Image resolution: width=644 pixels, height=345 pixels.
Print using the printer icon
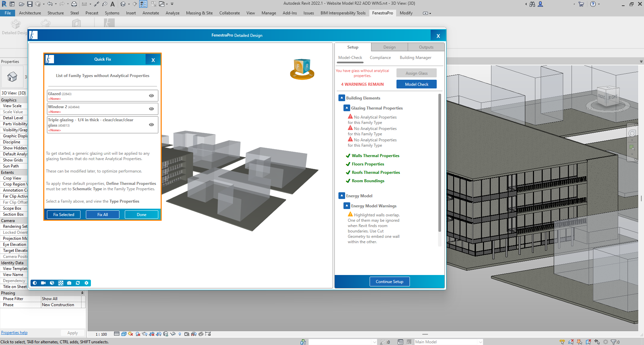pyautogui.click(x=74, y=4)
